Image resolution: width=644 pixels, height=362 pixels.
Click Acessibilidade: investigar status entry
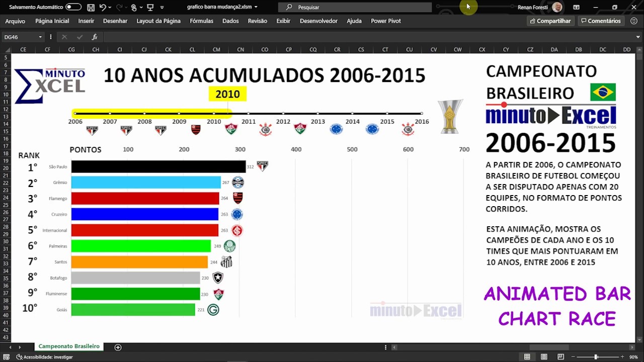(x=45, y=357)
